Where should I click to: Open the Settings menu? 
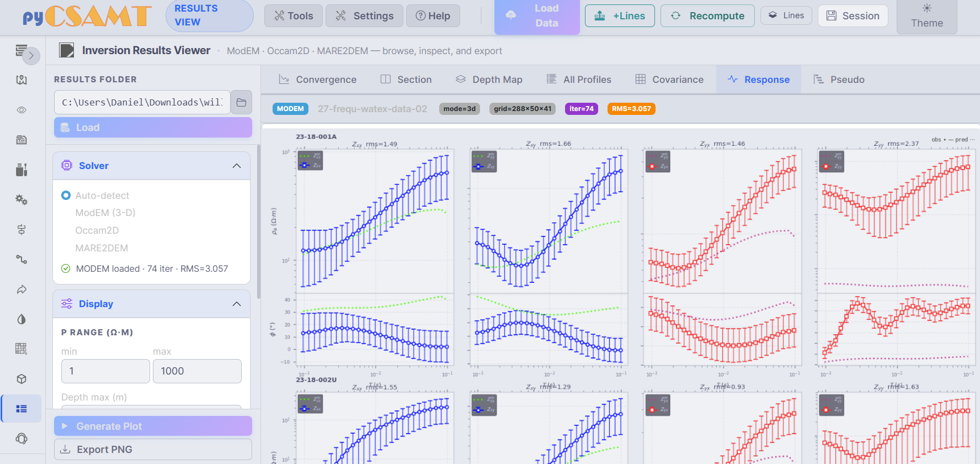(x=365, y=16)
